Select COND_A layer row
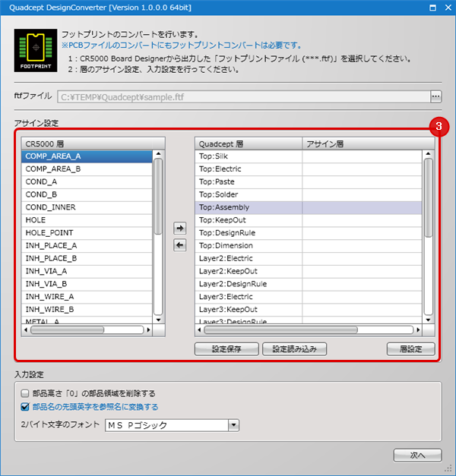This screenshot has height=476, width=456. tap(87, 181)
